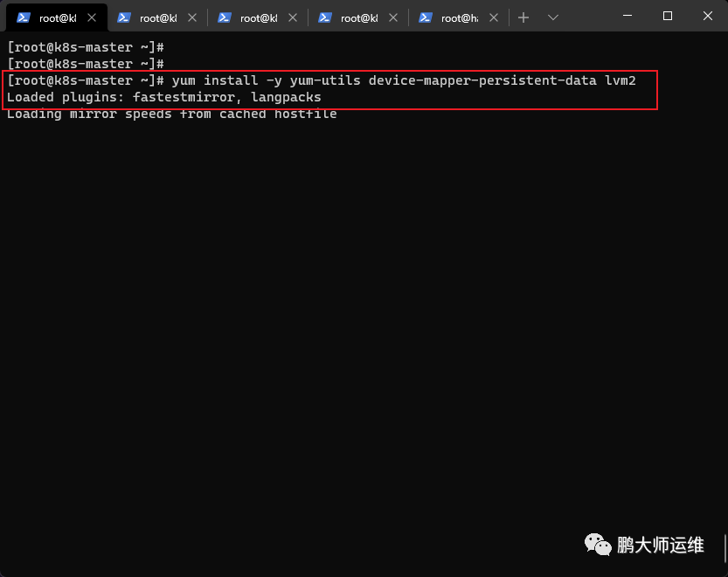728x577 pixels.
Task: Open a new terminal tab with plus
Action: [523, 17]
